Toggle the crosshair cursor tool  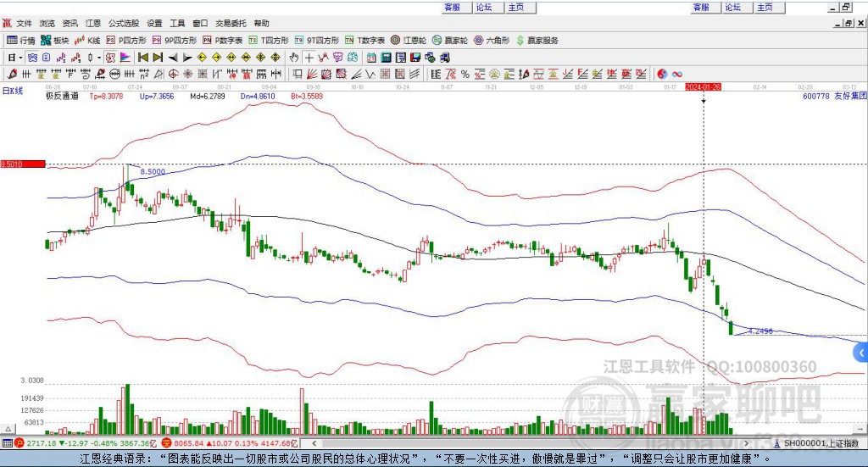click(309, 58)
